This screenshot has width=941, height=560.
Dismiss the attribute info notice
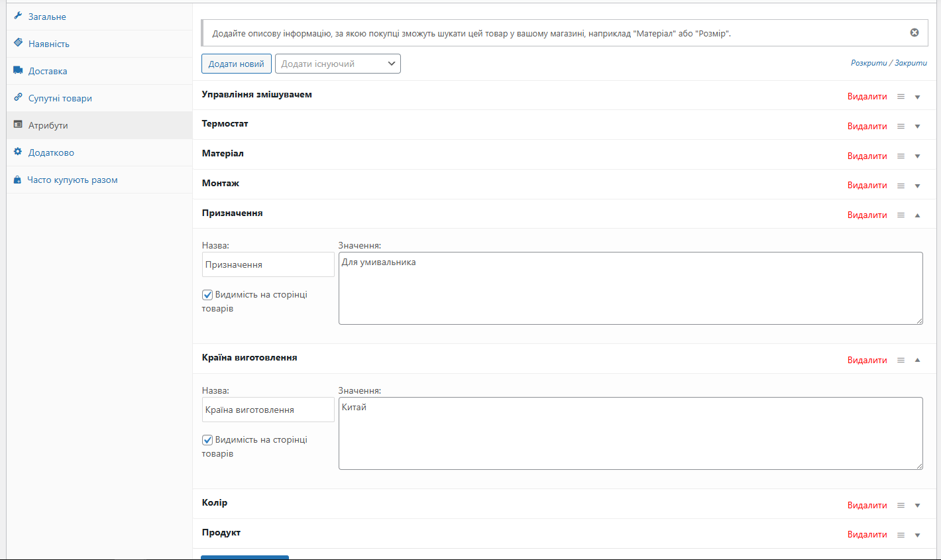pos(914,32)
